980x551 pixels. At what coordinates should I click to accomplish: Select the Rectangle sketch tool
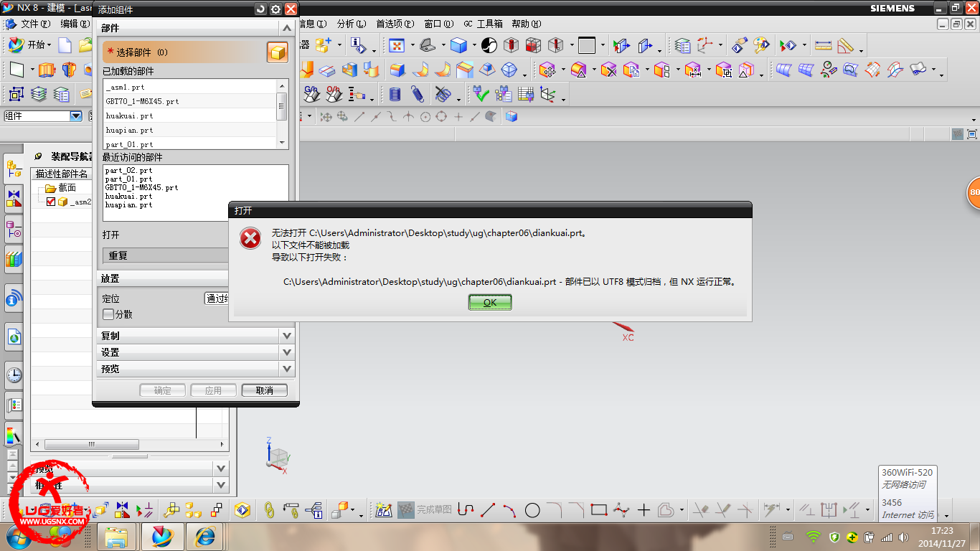[x=598, y=510]
